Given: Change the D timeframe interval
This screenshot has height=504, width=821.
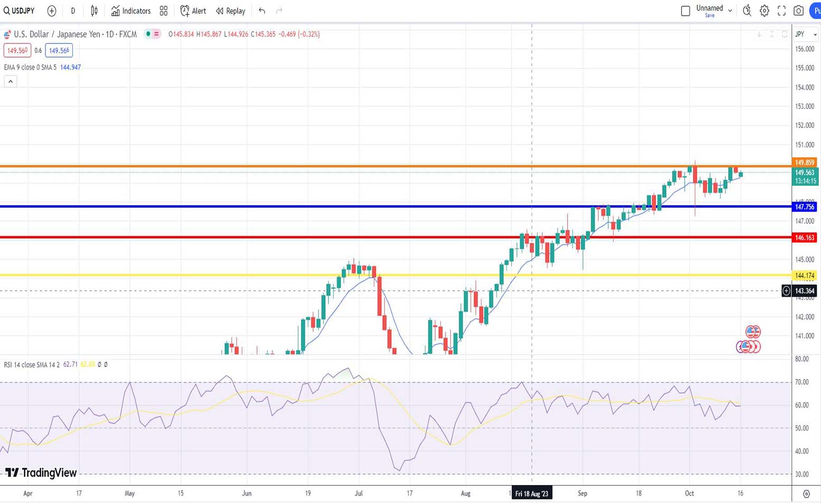Looking at the screenshot, I should (x=73, y=11).
